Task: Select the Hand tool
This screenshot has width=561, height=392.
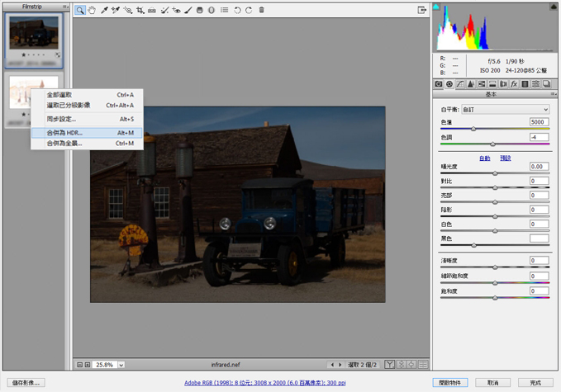Action: tap(92, 11)
